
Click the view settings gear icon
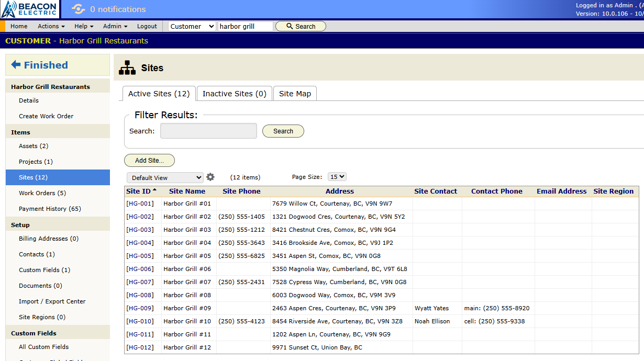pyautogui.click(x=210, y=177)
